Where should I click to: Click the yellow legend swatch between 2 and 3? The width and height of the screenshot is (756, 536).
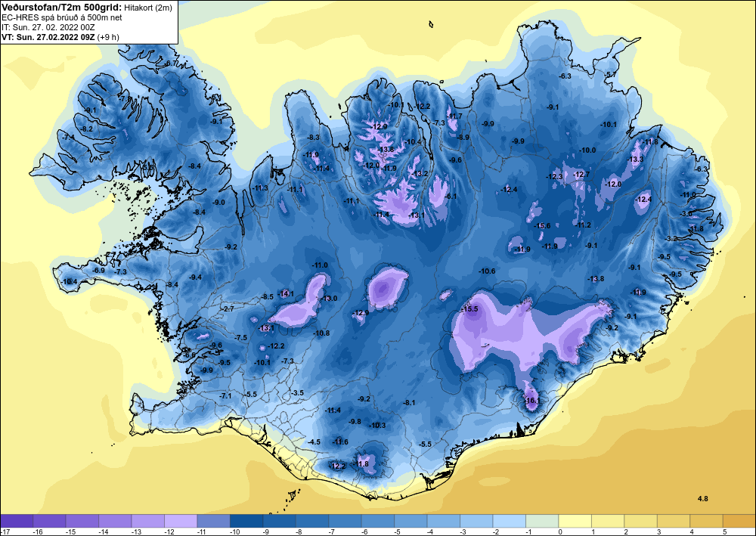640,521
